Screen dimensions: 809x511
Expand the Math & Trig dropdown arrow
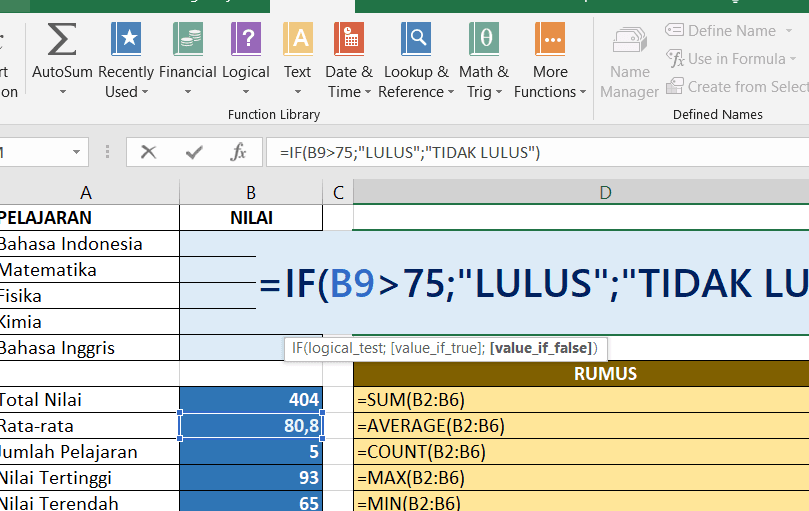click(498, 92)
